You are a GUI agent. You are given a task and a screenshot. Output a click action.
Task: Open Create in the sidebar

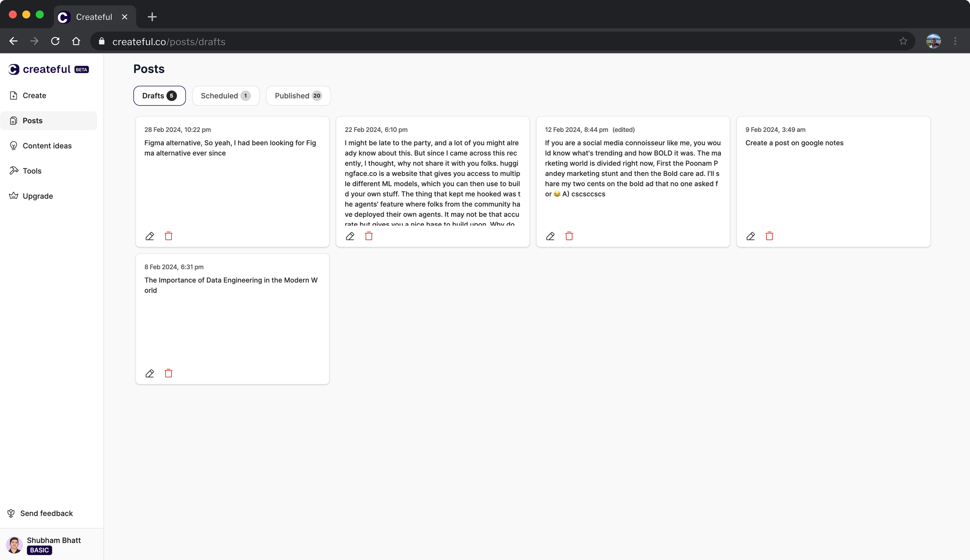coord(49,95)
